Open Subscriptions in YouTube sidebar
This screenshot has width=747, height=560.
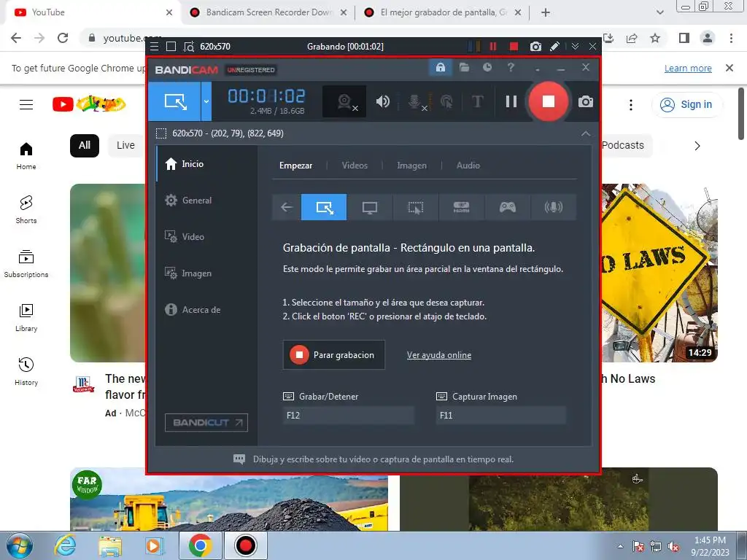pos(26,263)
